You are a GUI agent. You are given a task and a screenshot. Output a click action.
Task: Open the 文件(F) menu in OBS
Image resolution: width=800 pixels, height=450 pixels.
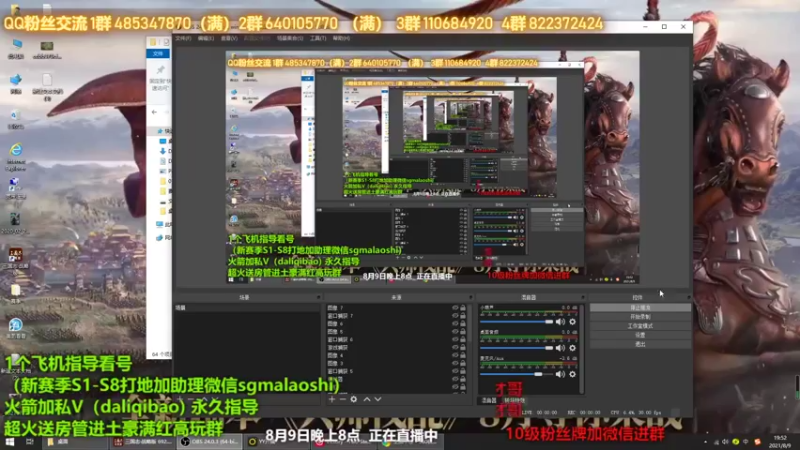point(184,38)
